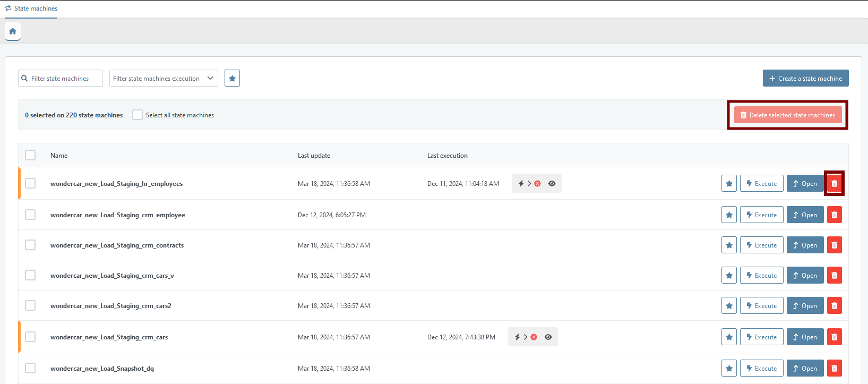Execute wondercar_new_Load_Staging_crm_contracts

point(761,245)
